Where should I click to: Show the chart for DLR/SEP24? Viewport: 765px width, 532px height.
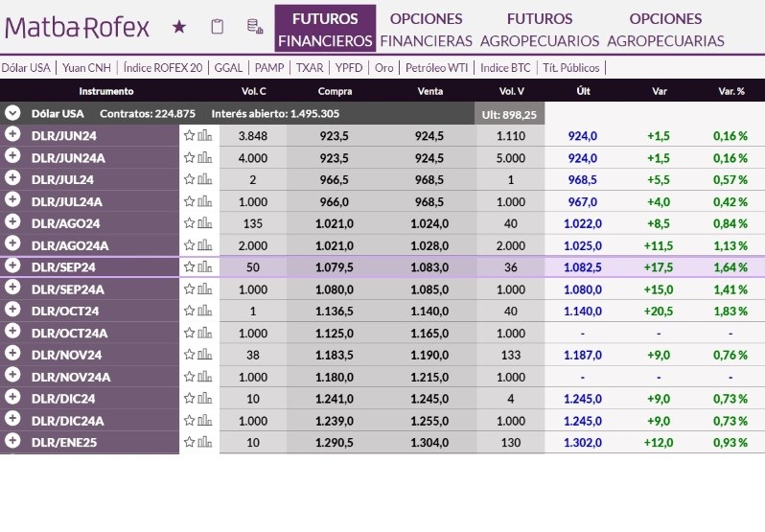[x=204, y=267]
